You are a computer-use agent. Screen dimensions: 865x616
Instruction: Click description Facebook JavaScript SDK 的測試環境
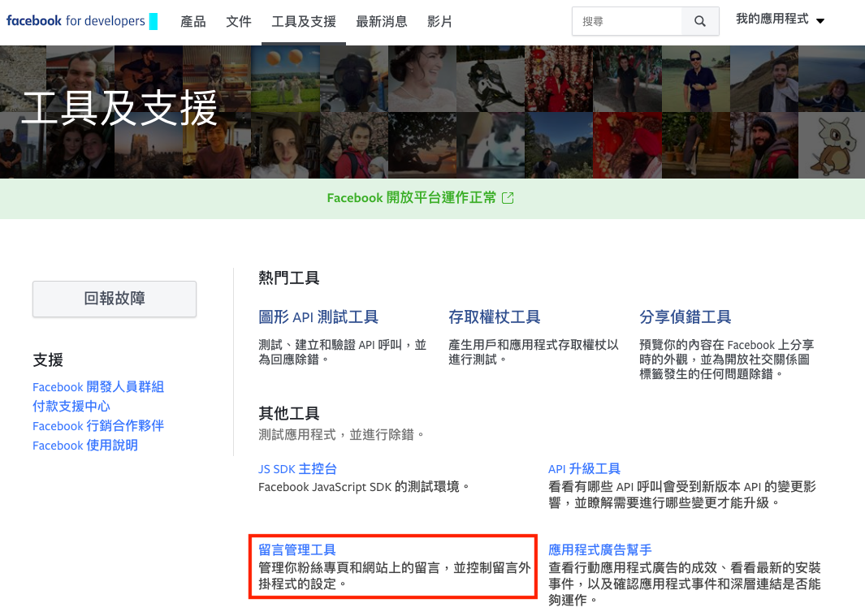tap(364, 487)
